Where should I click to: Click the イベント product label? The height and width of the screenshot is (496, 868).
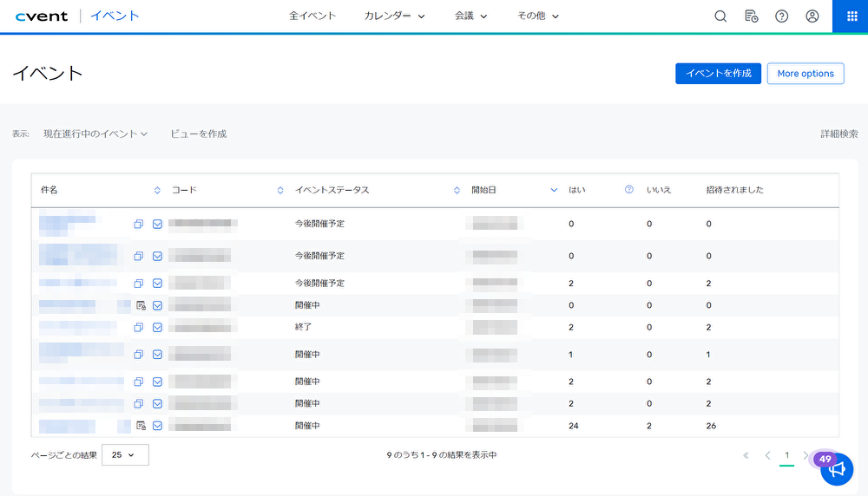point(115,16)
